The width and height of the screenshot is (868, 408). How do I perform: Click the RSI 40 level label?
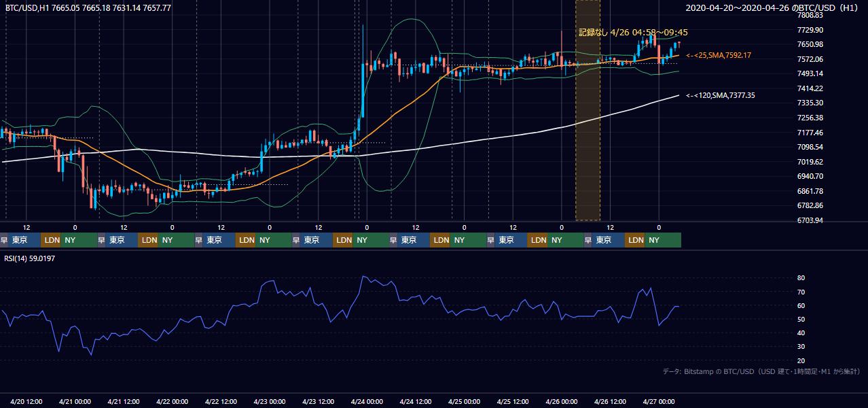point(801,333)
